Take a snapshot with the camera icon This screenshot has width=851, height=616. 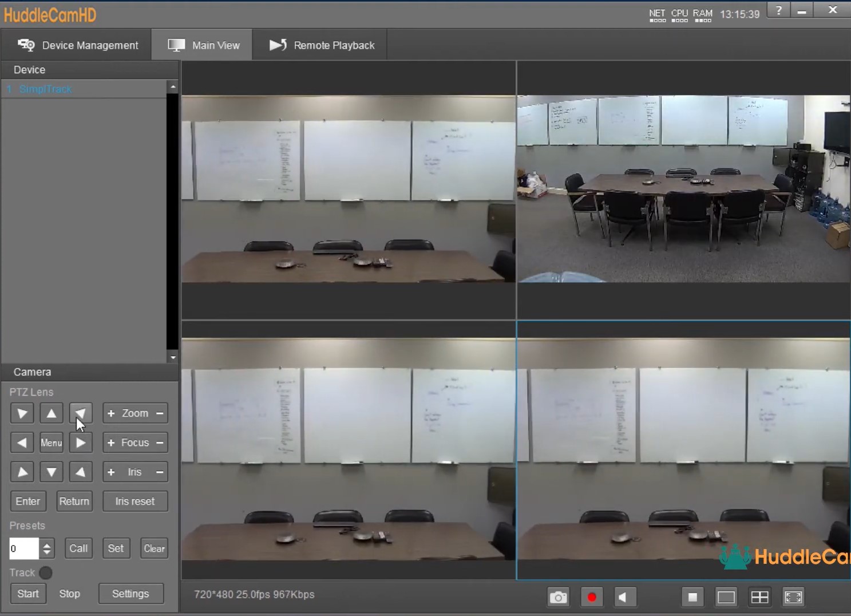[558, 597]
